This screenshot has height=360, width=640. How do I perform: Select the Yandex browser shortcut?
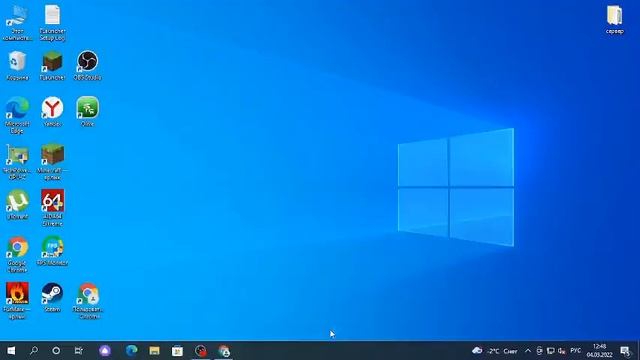click(x=52, y=112)
